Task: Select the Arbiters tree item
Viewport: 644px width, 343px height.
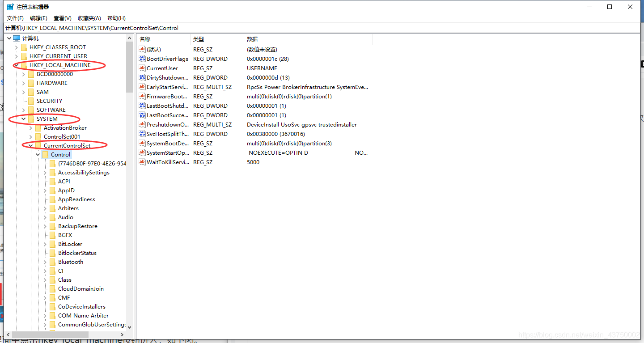Action: point(68,208)
